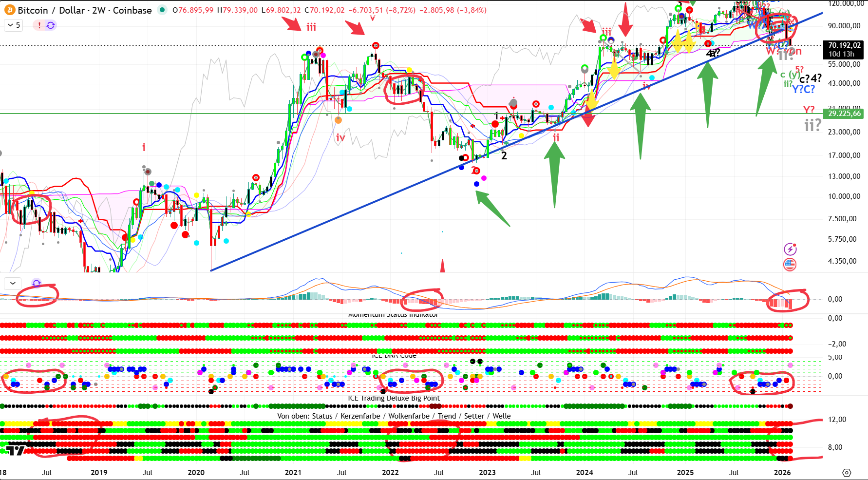Click the 'Von oben: Status / Kerzenfarbe' indicator label

394,416
